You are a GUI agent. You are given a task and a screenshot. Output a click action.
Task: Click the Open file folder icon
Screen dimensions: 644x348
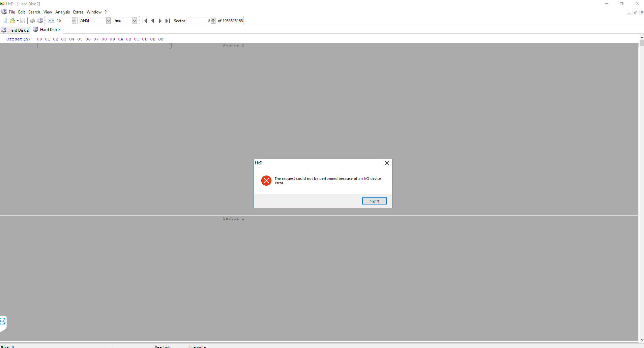tap(12, 21)
